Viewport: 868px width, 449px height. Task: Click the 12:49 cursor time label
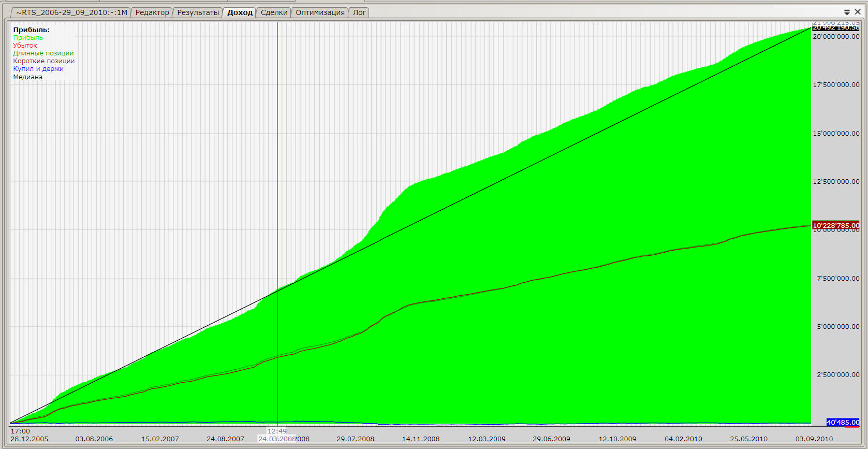click(x=277, y=431)
